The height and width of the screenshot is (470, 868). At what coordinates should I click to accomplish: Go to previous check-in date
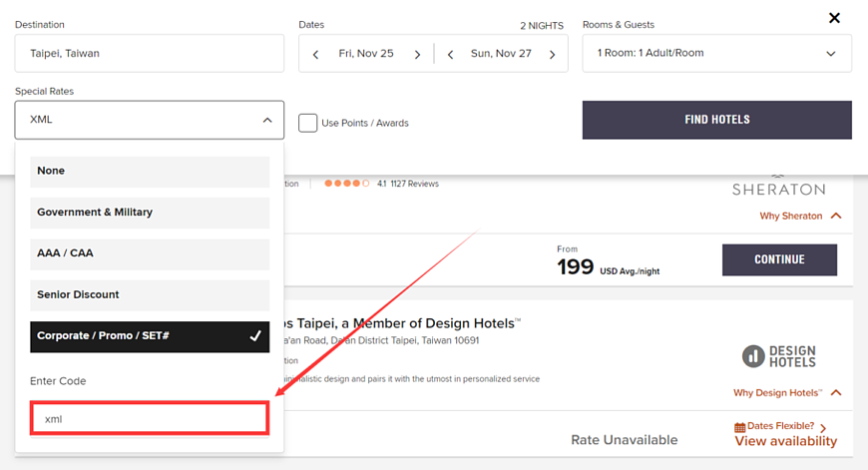[315, 54]
